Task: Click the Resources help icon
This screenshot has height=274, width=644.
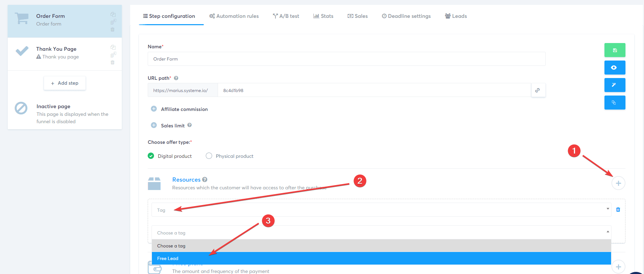Action: tap(205, 180)
